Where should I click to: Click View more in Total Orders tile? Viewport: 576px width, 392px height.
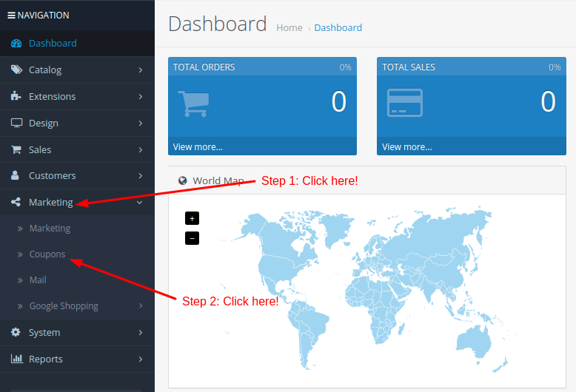198,147
